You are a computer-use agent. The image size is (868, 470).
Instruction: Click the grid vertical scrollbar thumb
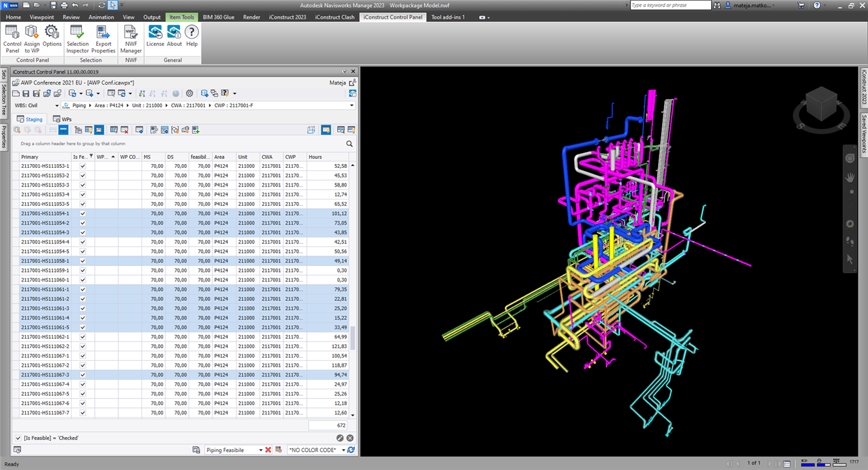353,338
